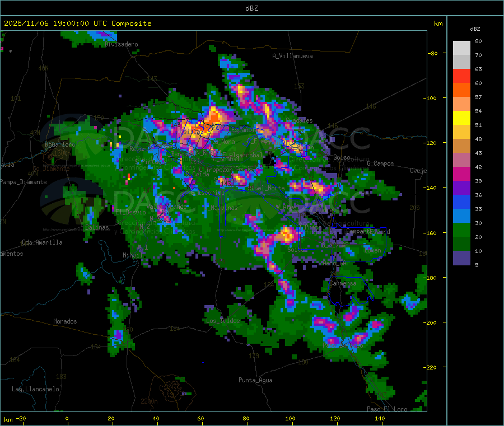Click the -80 km vertical axis tick
Image resolution: width=504 pixels, height=426 pixels.
coord(433,53)
